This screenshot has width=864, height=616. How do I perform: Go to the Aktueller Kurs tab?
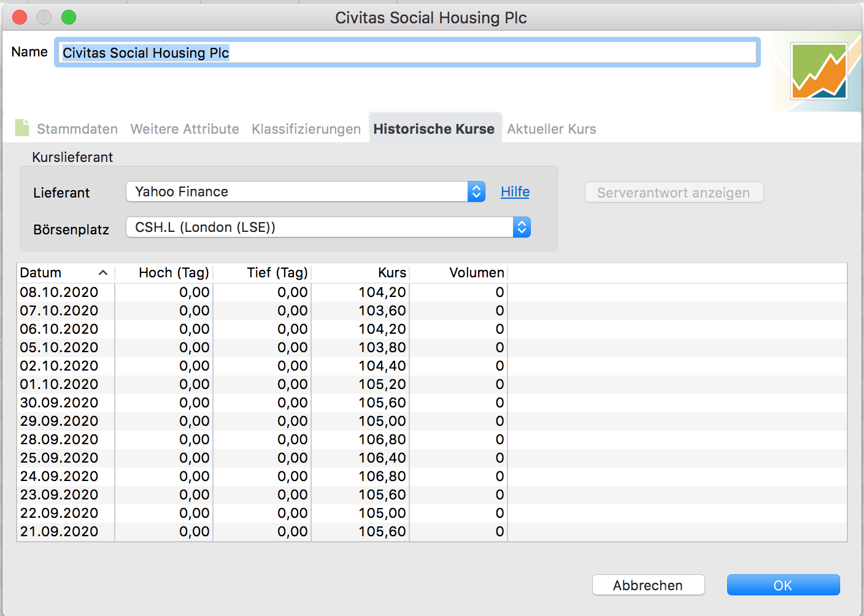click(552, 129)
